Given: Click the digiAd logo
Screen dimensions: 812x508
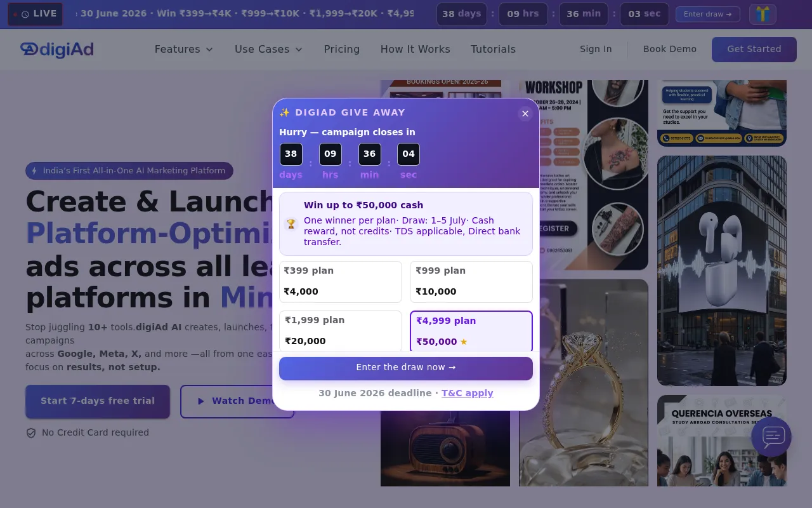Looking at the screenshot, I should tap(57, 49).
